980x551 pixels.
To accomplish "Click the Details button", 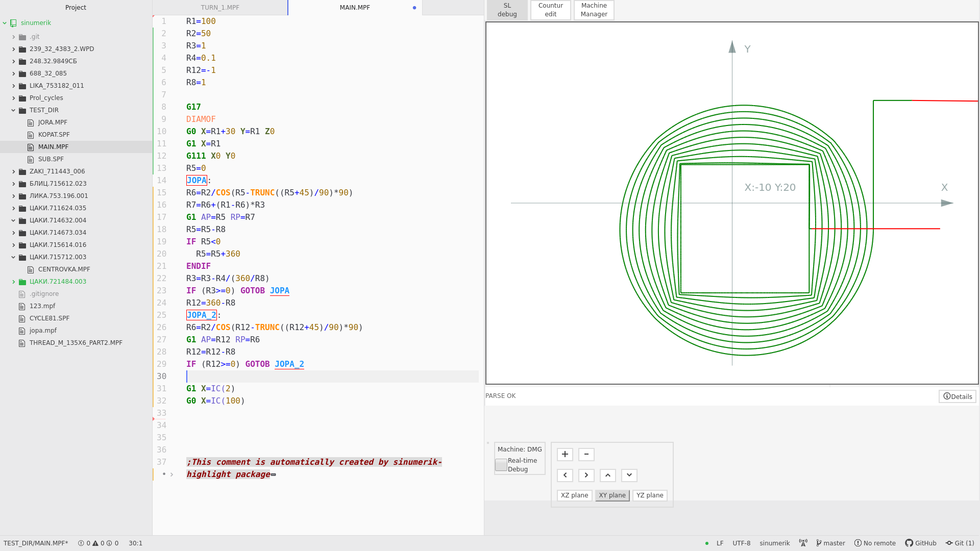I will 958,396.
